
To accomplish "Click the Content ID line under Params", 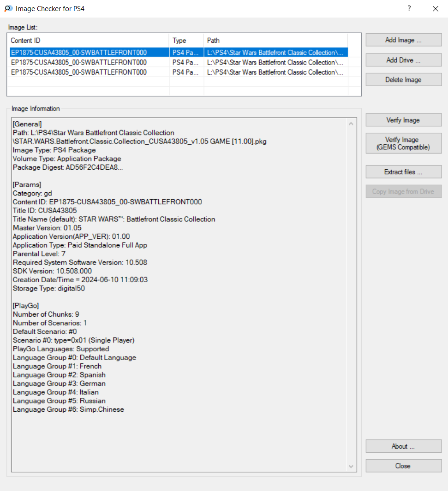I will pos(108,202).
